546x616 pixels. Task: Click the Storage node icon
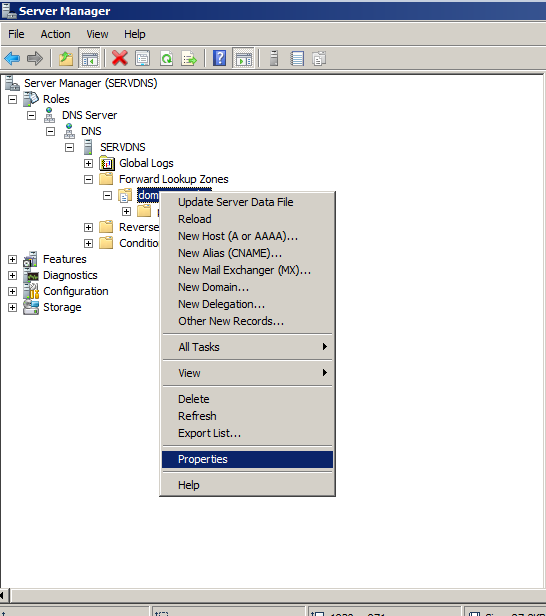click(31, 307)
